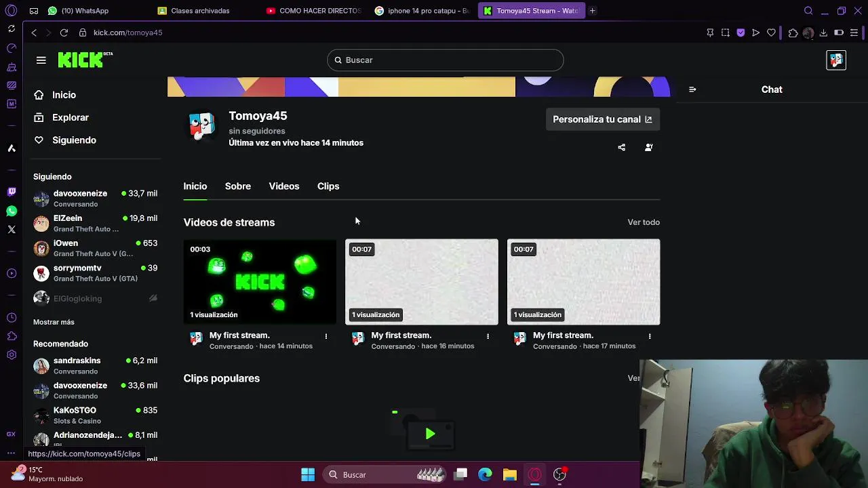This screenshot has height=488, width=868.
Task: Click the address bar URL kick.com/tomoya45
Action: pos(127,33)
